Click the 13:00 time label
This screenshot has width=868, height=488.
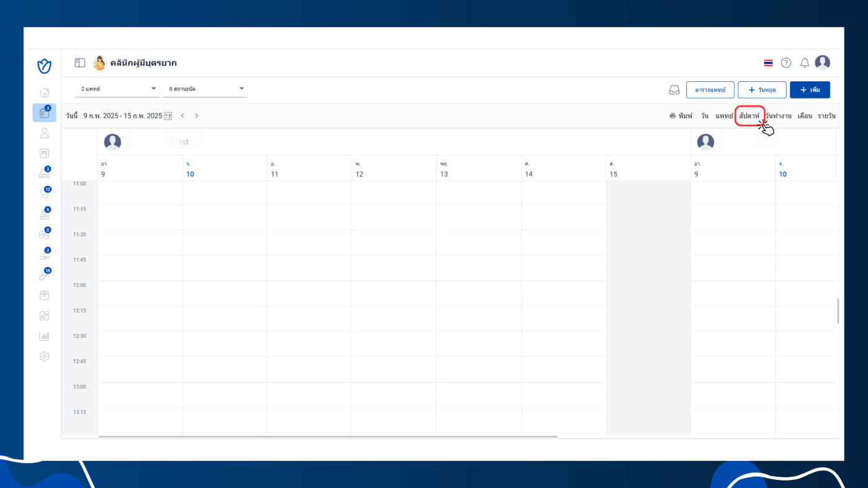pyautogui.click(x=79, y=387)
